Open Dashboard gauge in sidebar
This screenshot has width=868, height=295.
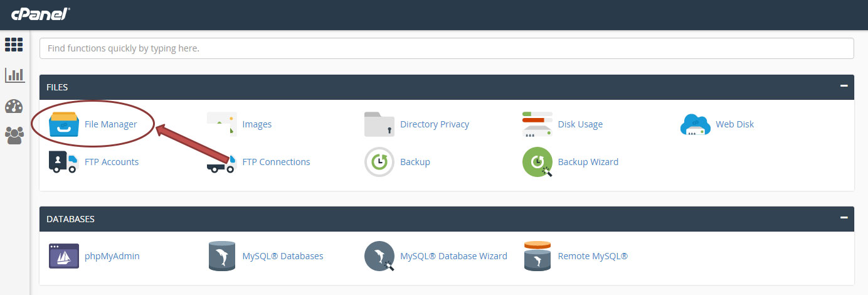(x=14, y=106)
